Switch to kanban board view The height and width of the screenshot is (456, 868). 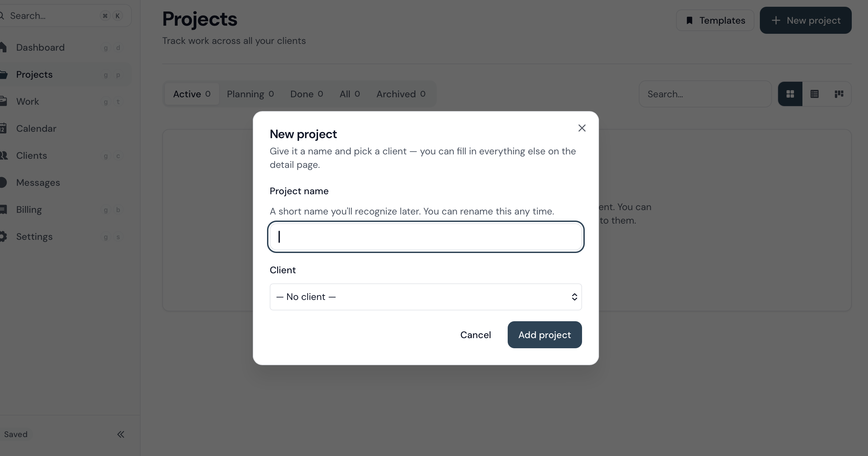[x=839, y=94]
